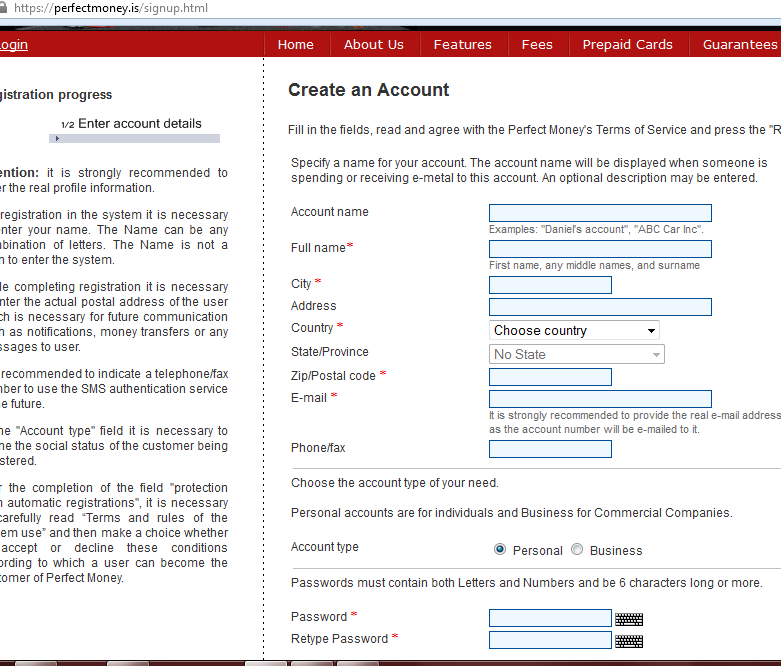
Task: Open virtual keyboard icon beside Password field
Action: 628,619
